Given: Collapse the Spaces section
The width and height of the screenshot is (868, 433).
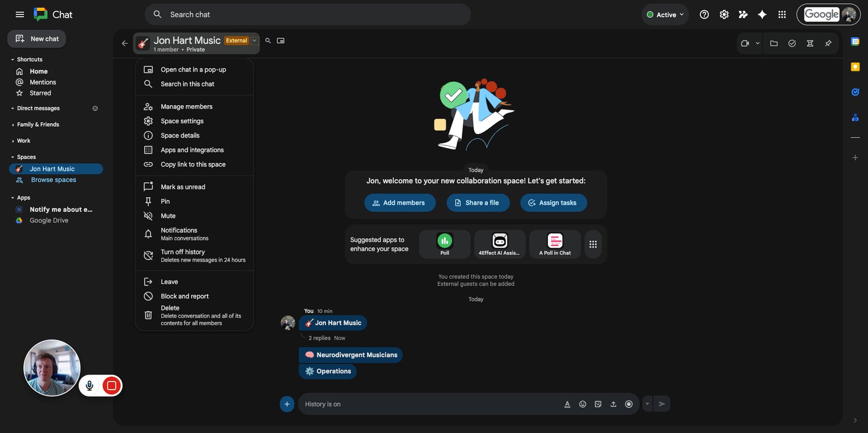Looking at the screenshot, I should point(12,157).
